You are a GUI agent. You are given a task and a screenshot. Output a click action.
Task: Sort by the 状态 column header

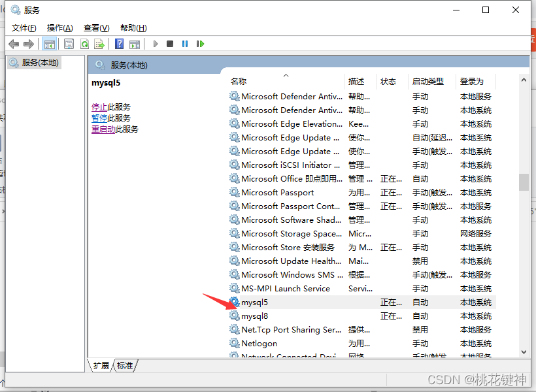[392, 81]
